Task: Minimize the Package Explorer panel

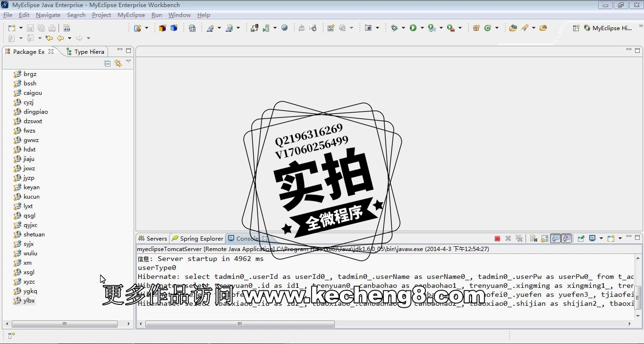Action: [x=120, y=50]
